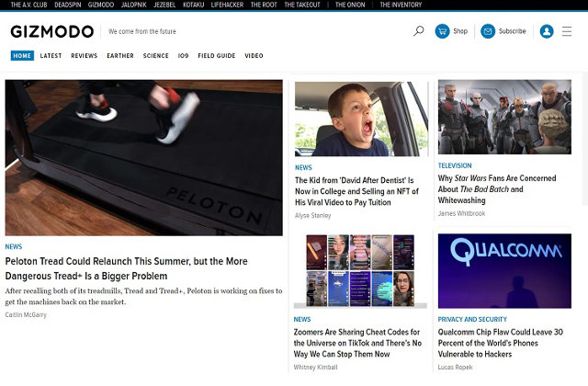Image resolution: width=588 pixels, height=386 pixels.
Task: Open the io9 section
Action: [x=183, y=55]
